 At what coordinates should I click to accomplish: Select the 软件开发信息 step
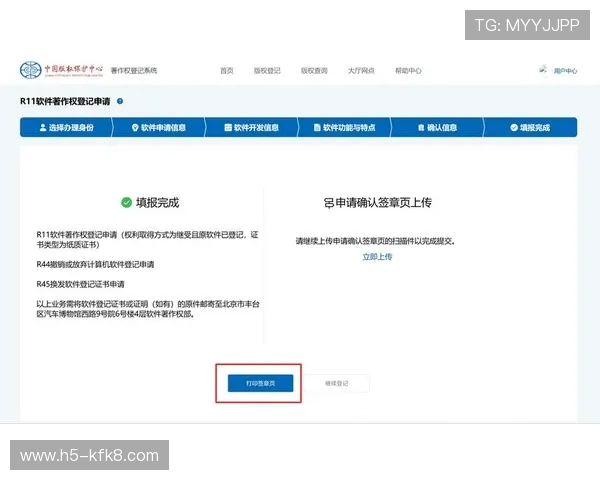pos(251,127)
